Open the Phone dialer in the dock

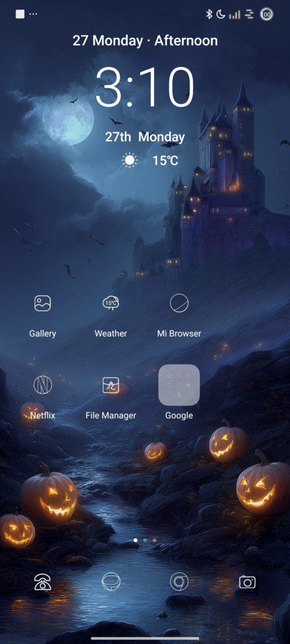(x=42, y=582)
